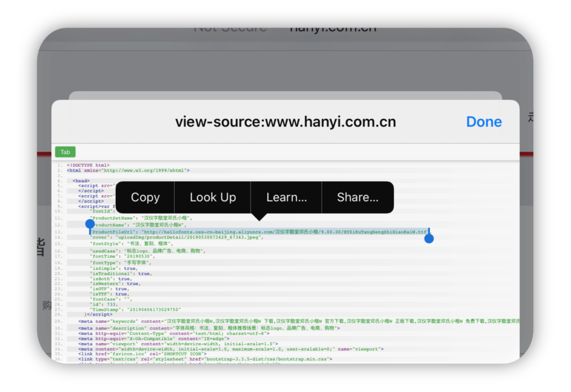
Task: Select the Learn... option in popup
Action: [286, 198]
